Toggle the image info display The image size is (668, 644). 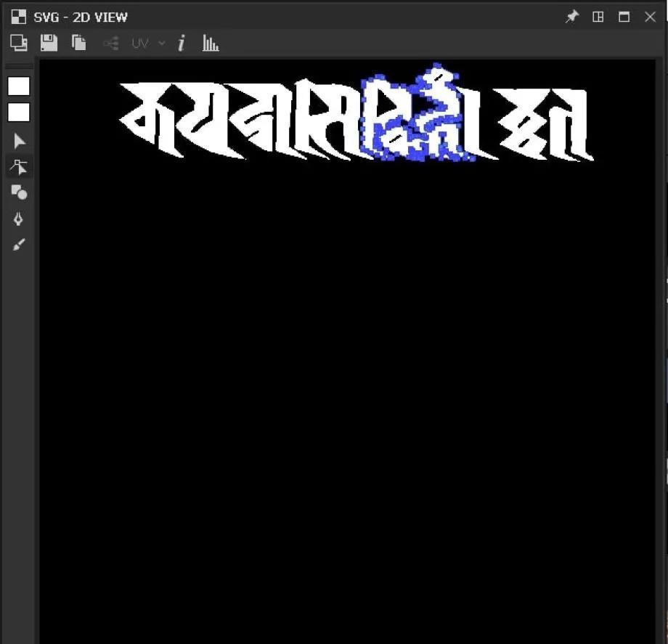click(x=182, y=44)
